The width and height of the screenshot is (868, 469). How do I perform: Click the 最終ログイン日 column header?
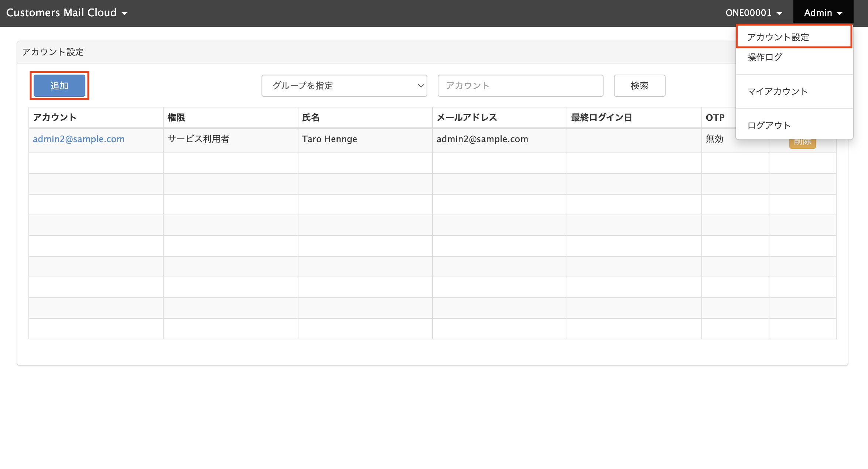[x=634, y=117]
